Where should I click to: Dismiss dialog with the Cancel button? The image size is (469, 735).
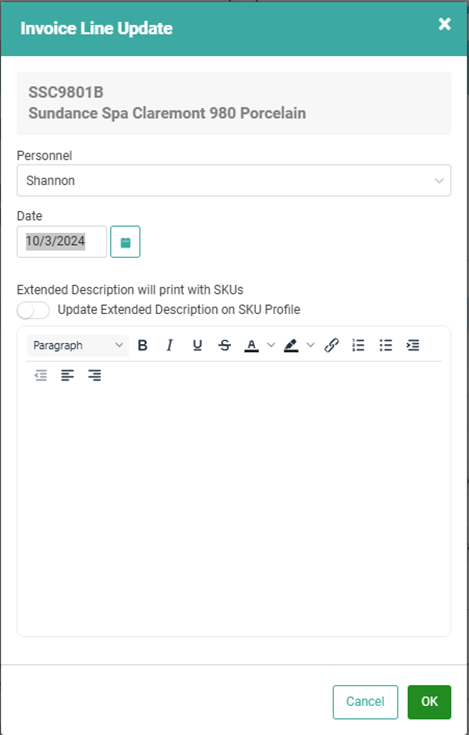click(365, 702)
